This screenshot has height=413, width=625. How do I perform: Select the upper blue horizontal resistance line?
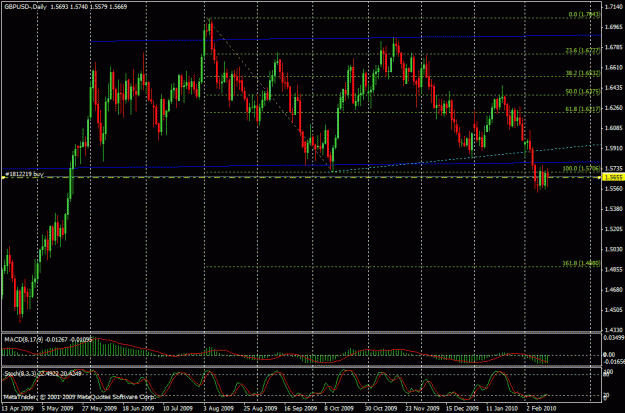345,38
